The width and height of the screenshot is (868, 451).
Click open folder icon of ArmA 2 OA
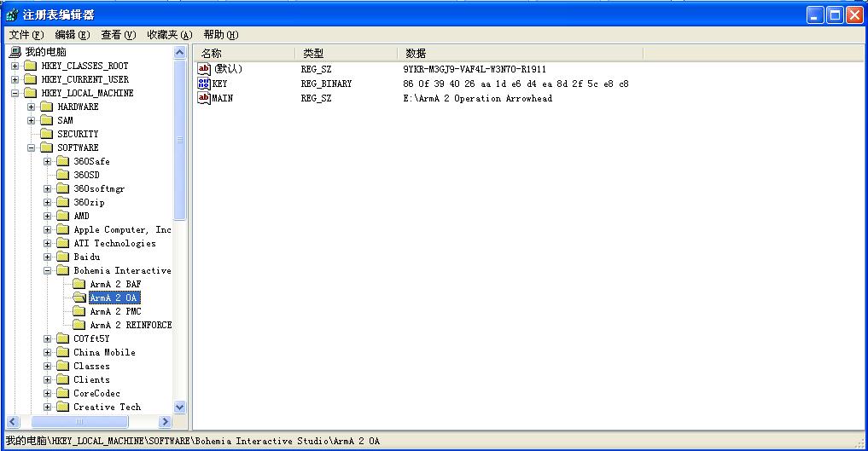[x=79, y=298]
